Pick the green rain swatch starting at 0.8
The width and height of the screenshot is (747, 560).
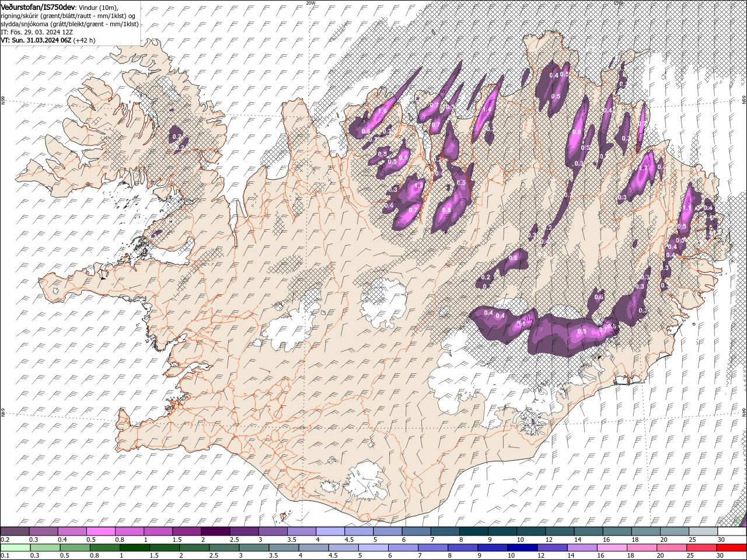[105, 548]
